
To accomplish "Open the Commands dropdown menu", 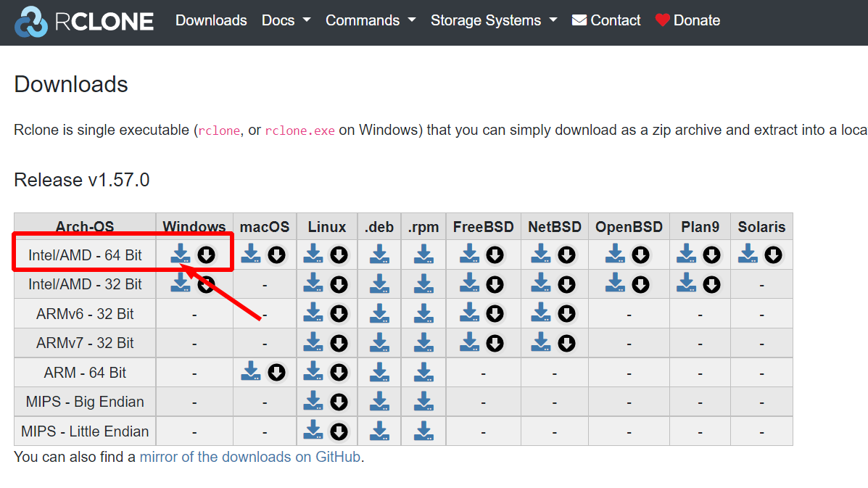I will pos(371,20).
